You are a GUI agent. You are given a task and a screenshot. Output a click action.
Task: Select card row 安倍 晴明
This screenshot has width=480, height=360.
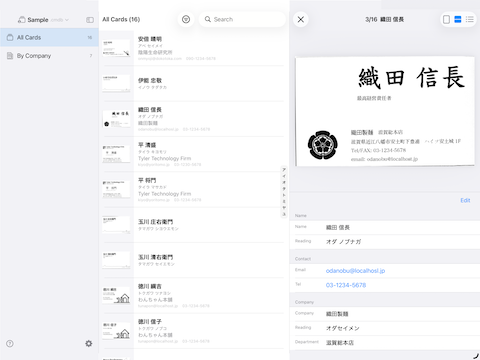194,48
